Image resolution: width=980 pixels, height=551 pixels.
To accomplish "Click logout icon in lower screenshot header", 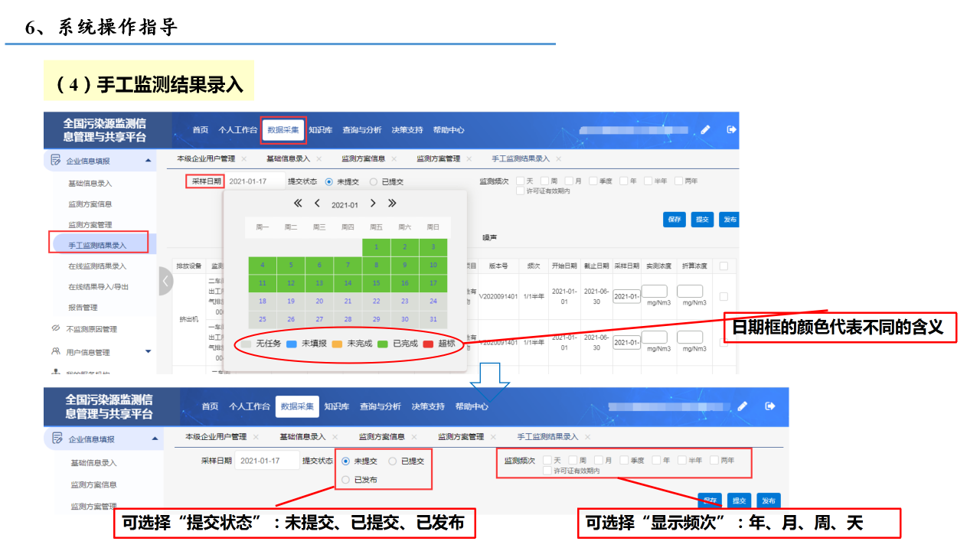I will coord(770,406).
